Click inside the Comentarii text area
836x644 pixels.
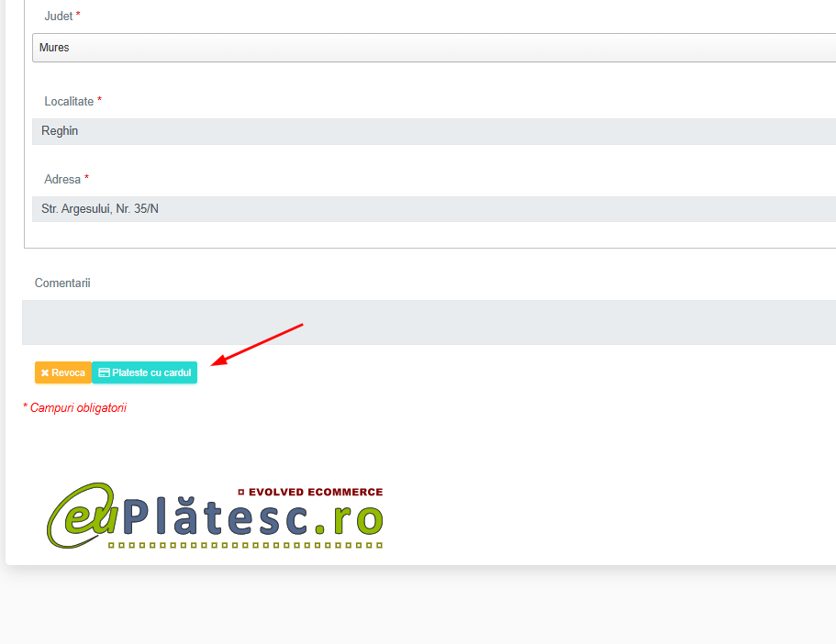(429, 322)
